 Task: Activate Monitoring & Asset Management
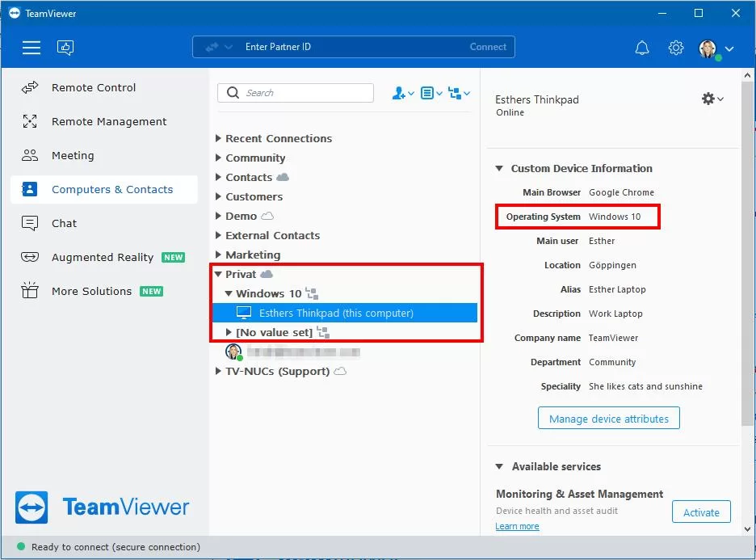pos(700,512)
